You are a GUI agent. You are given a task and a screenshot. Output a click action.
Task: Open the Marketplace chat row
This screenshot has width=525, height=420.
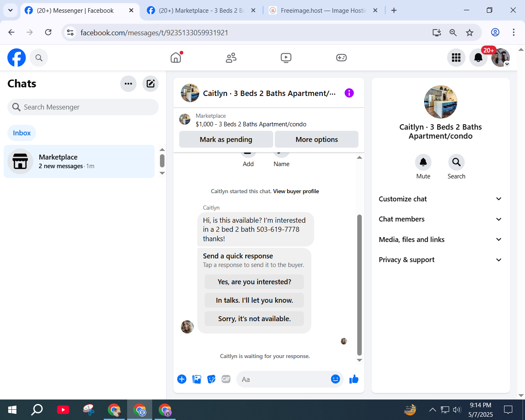[79, 161]
